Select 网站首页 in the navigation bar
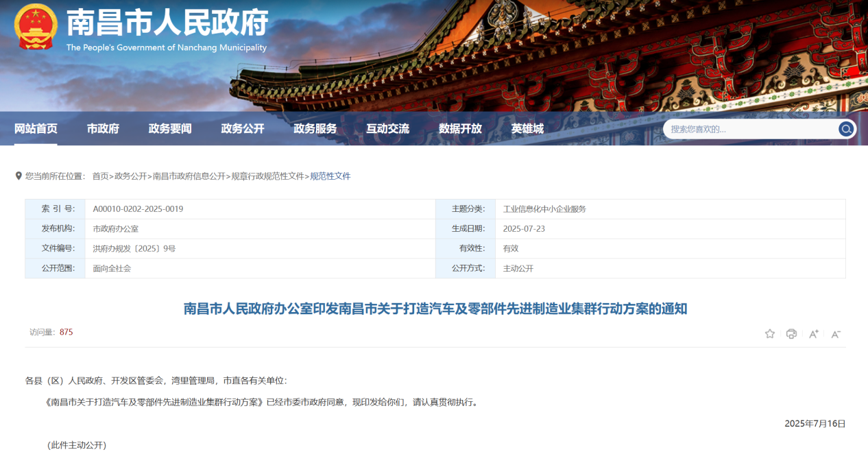Viewport: 868px width, 452px height. coord(36,128)
